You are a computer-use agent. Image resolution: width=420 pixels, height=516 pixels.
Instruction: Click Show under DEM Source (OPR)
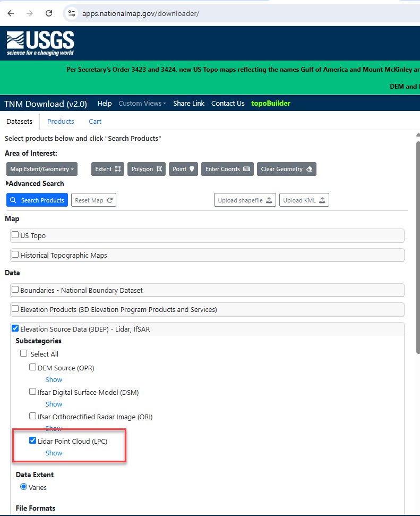pos(54,380)
